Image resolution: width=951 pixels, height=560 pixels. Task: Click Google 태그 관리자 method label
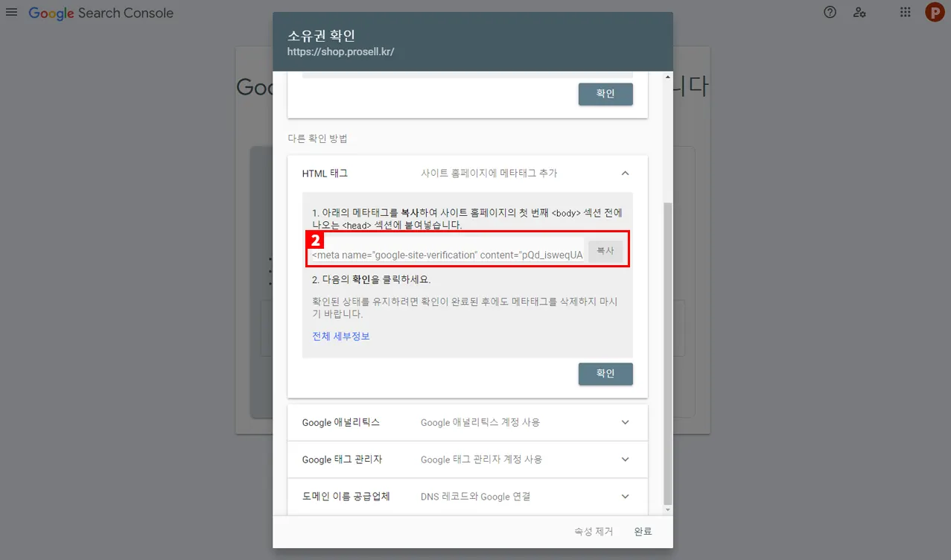point(342,459)
